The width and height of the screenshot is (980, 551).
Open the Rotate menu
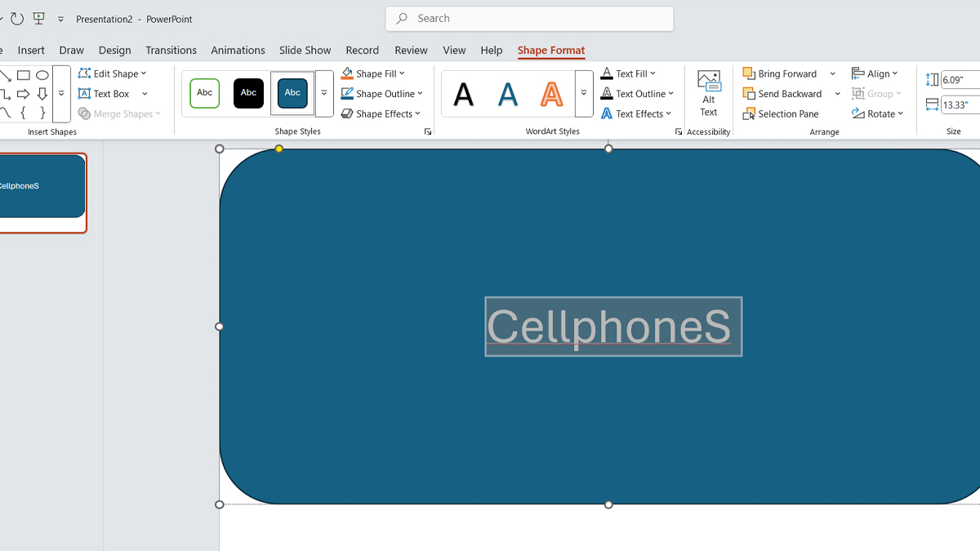[878, 113]
